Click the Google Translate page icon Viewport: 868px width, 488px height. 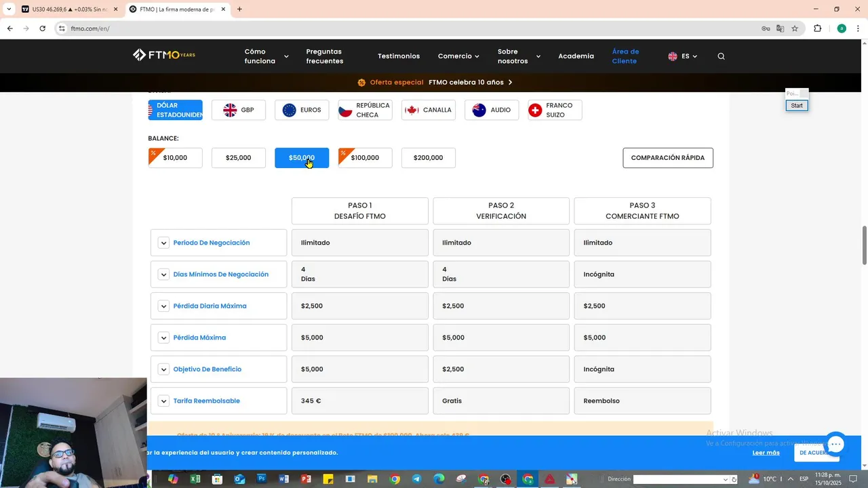[x=780, y=28]
